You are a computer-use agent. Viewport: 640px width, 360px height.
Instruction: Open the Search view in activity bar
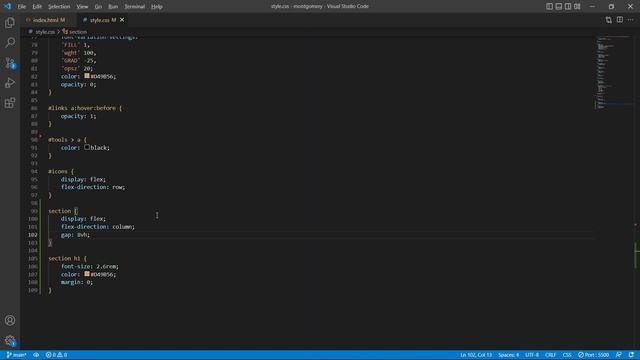coord(10,42)
